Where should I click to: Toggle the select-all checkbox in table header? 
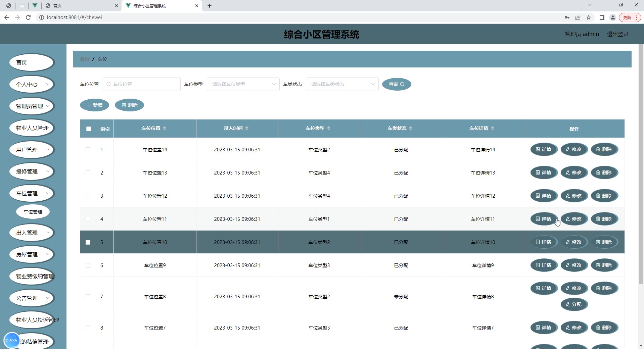pos(89,129)
